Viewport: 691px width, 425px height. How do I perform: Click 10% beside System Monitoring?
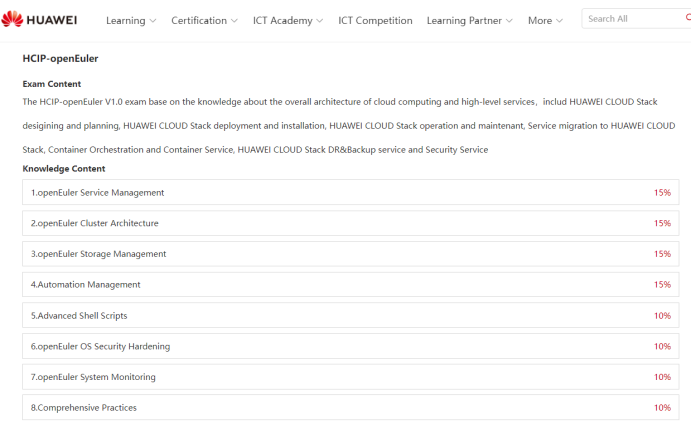click(662, 377)
